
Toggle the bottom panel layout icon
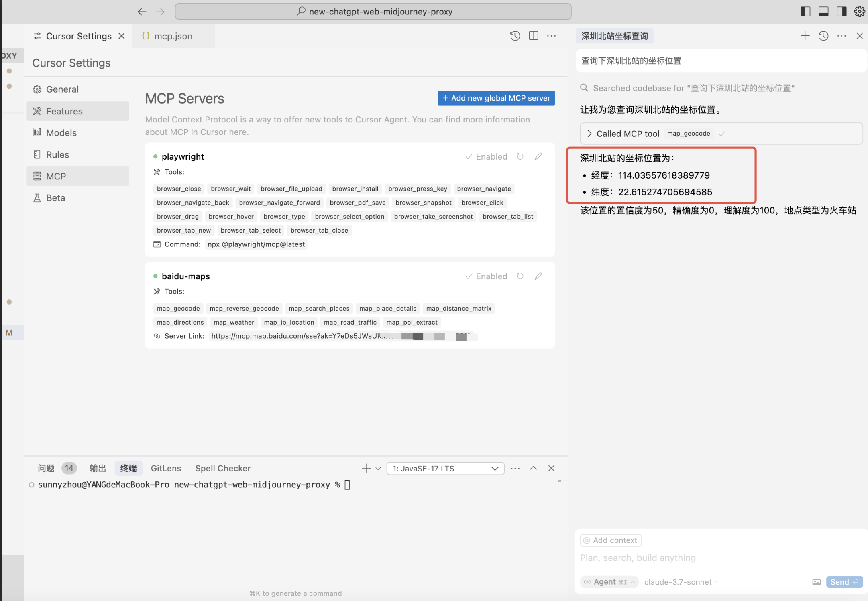click(823, 11)
